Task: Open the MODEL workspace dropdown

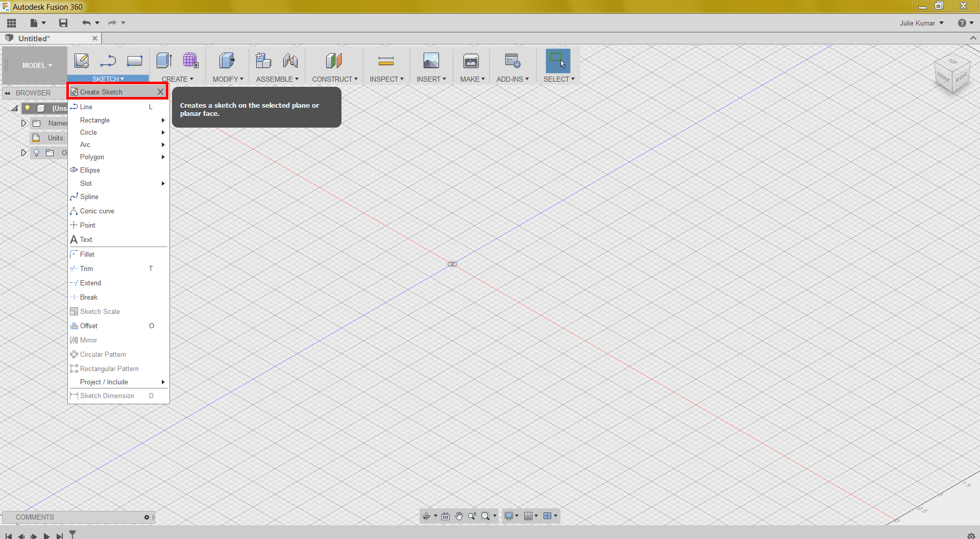Action: pyautogui.click(x=37, y=65)
